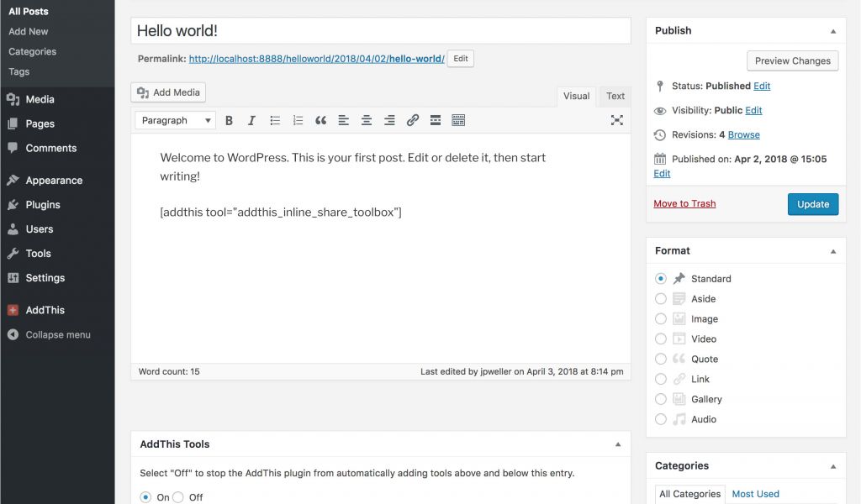Select the Gallery post format
Screen dimensions: 861x504
pos(661,399)
